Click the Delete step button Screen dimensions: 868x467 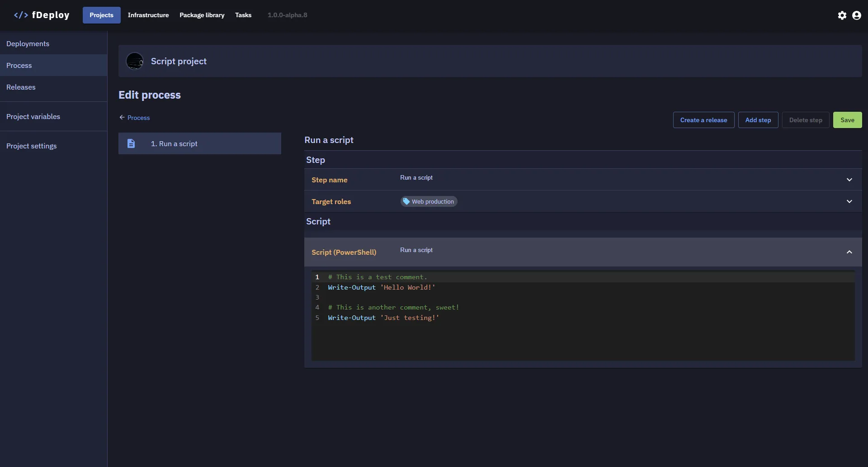pos(806,120)
